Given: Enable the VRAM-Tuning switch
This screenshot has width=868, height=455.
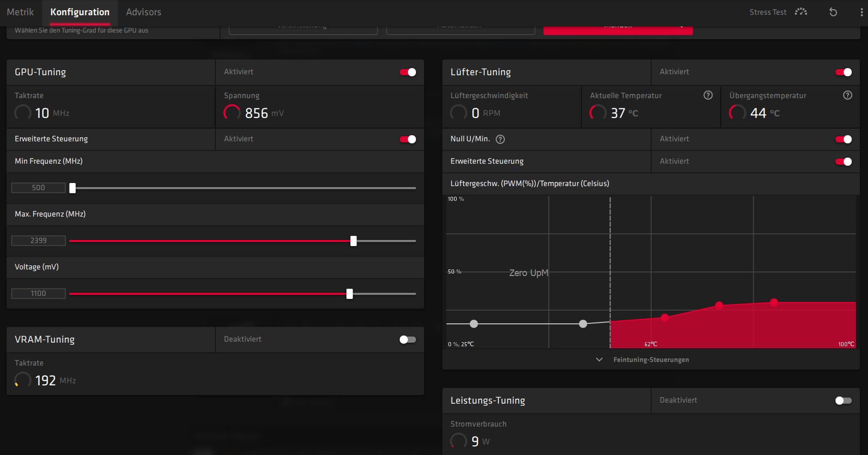Looking at the screenshot, I should 408,340.
